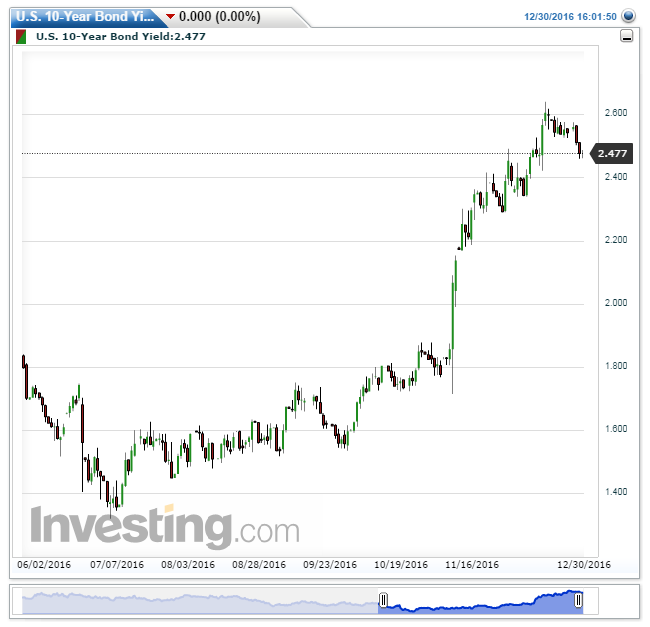Screen dimensions: 650x627
Task: Click the light gray unselected navigator area
Action: click(x=200, y=603)
